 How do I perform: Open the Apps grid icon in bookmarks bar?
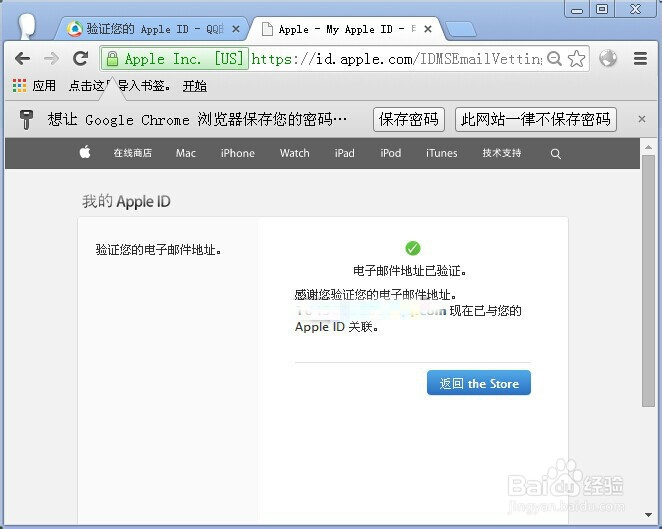19,86
